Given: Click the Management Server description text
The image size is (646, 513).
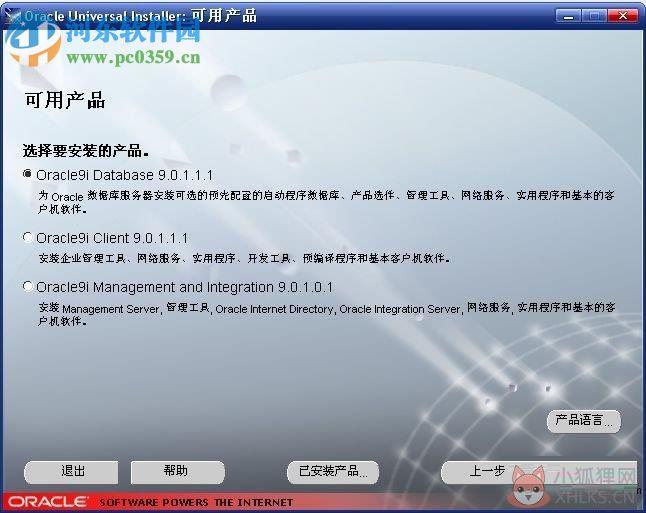Looking at the screenshot, I should pyautogui.click(x=326, y=314).
